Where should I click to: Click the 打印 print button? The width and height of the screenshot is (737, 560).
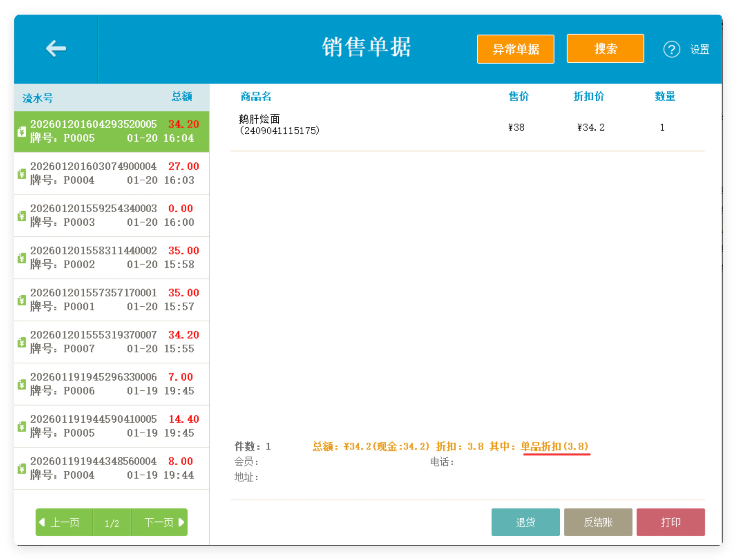click(671, 522)
